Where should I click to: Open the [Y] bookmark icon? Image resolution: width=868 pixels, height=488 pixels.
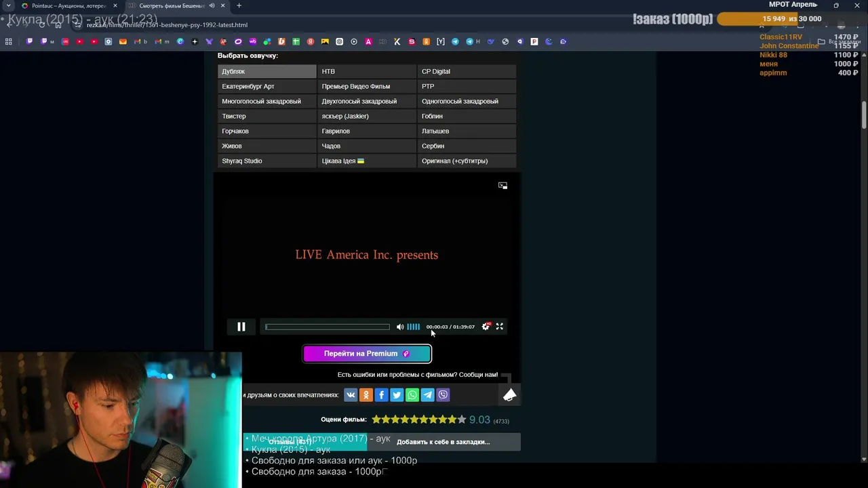441,41
